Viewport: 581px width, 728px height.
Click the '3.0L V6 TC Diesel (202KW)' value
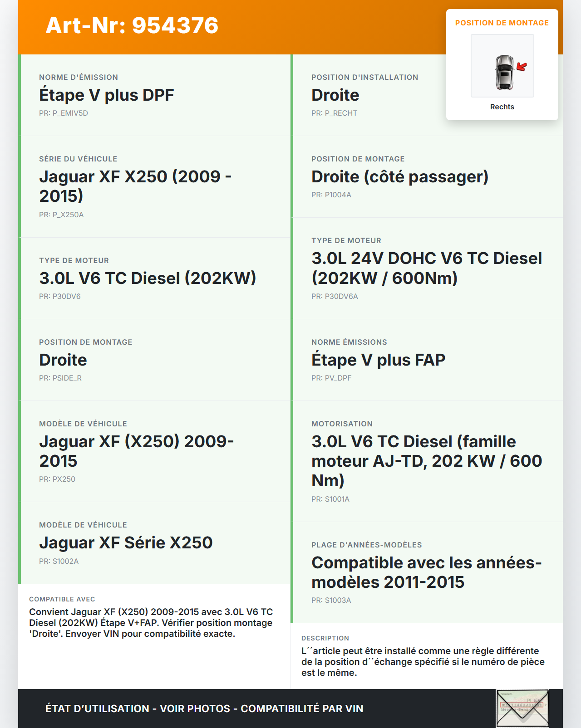pyautogui.click(x=148, y=278)
